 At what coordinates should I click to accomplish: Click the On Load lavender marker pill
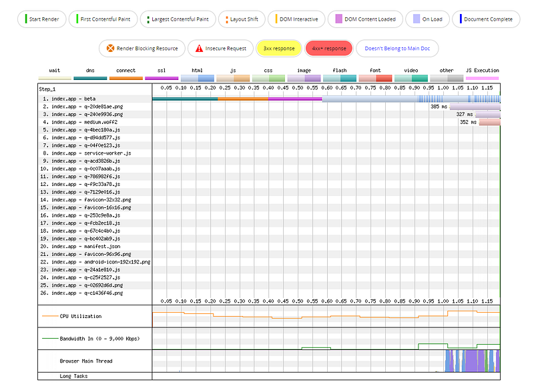click(427, 19)
